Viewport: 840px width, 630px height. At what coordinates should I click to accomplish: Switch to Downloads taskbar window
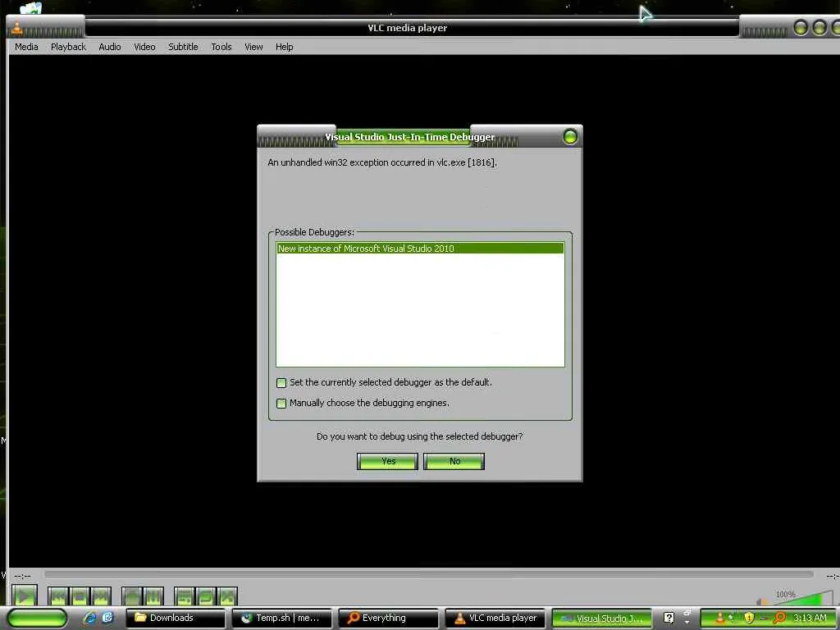click(176, 619)
